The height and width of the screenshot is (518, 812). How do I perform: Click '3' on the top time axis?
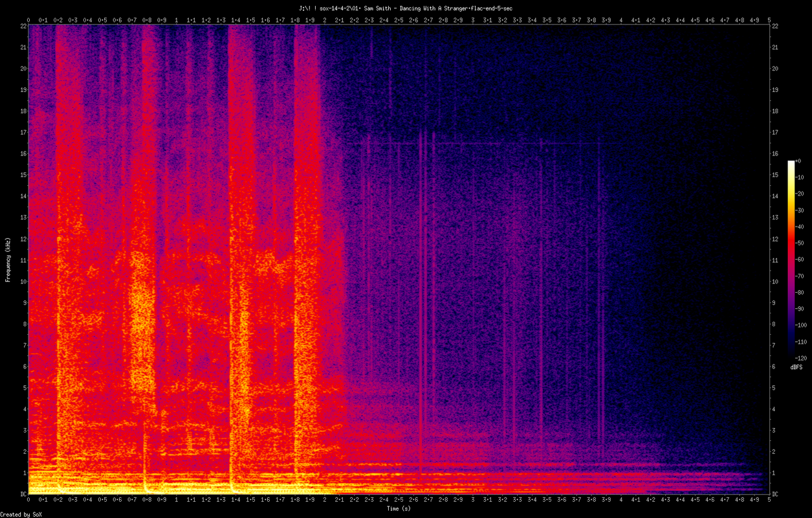(x=473, y=20)
